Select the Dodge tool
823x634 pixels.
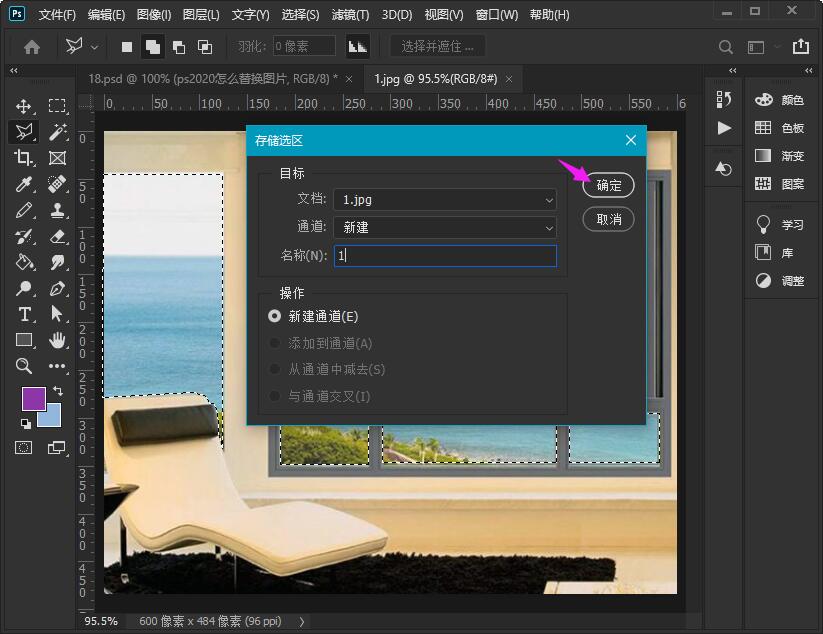24,288
